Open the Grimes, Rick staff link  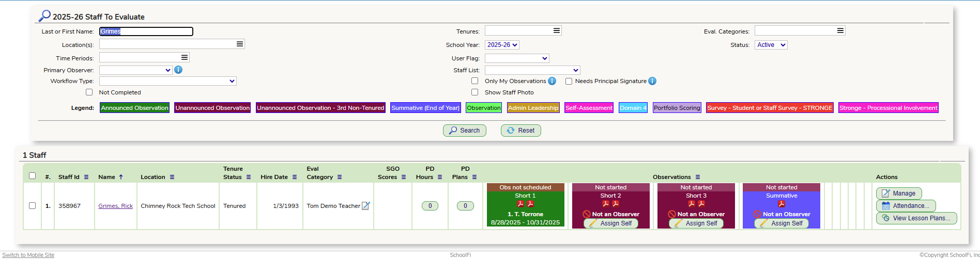point(115,206)
